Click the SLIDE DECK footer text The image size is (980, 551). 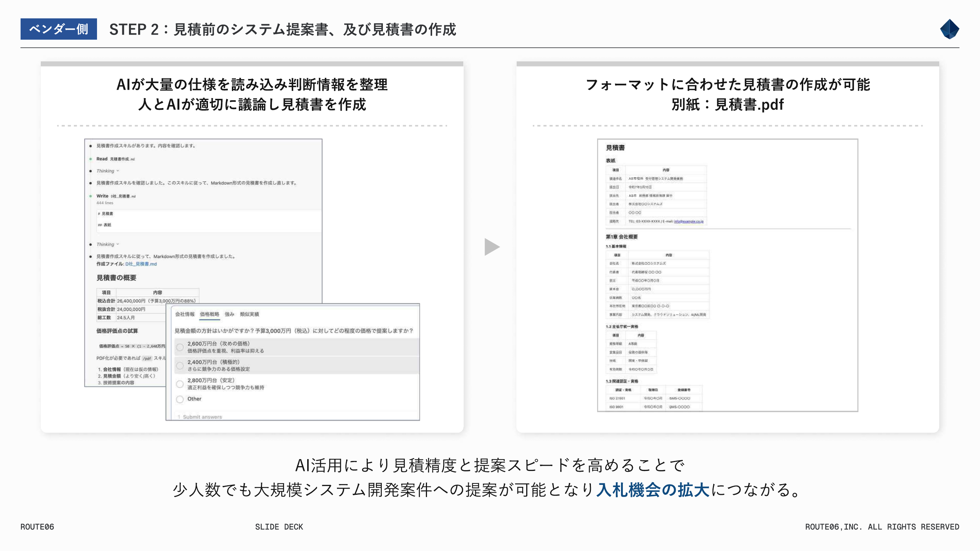point(279,527)
